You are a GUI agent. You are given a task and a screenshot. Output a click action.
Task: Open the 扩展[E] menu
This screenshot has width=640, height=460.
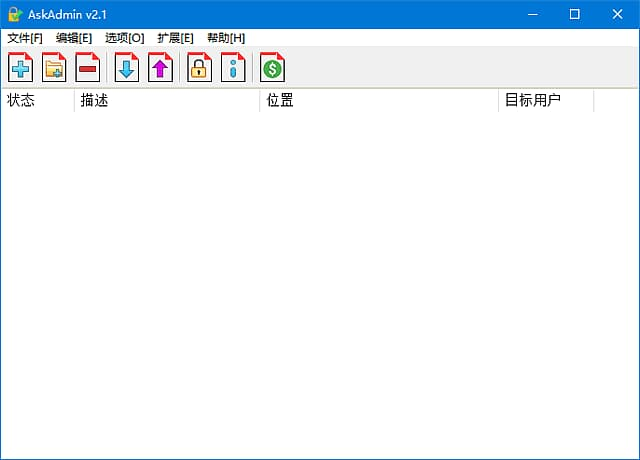pos(175,37)
